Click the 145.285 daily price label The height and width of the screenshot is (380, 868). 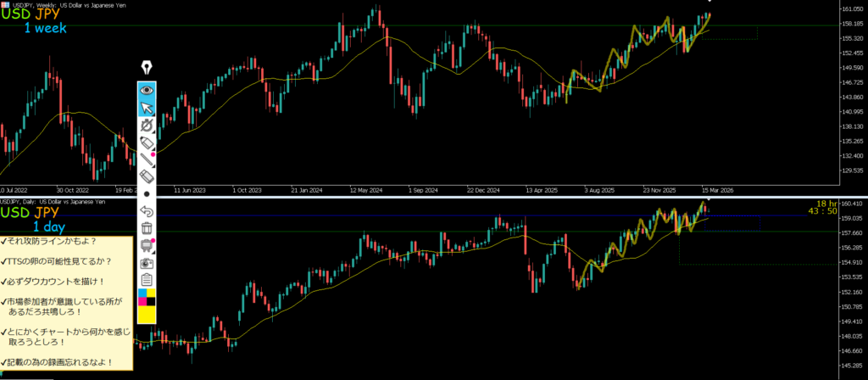(x=853, y=366)
